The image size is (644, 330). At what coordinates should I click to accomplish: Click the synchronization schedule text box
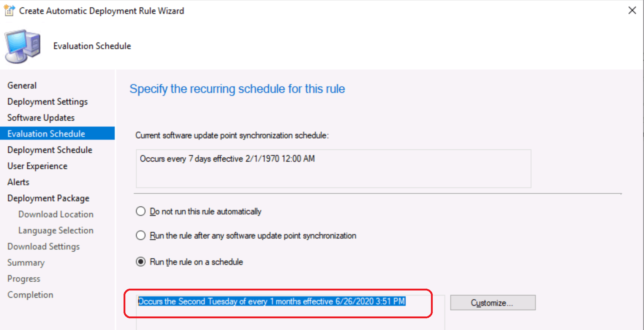[x=333, y=168]
